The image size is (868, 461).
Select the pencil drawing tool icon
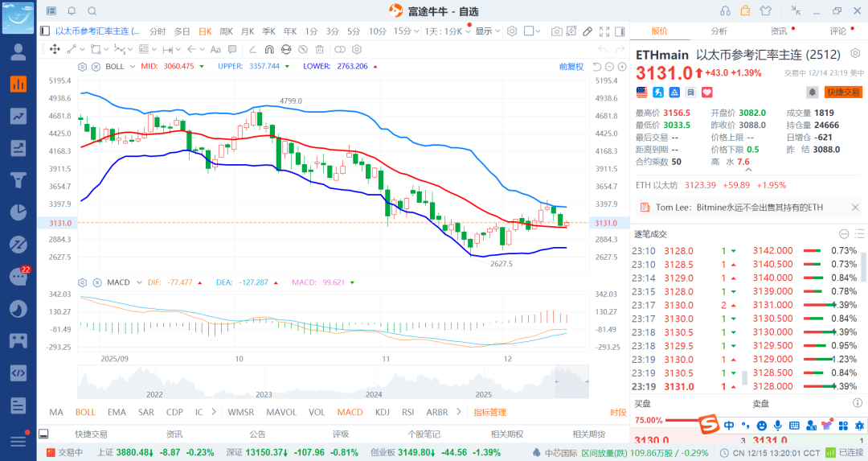click(x=588, y=31)
